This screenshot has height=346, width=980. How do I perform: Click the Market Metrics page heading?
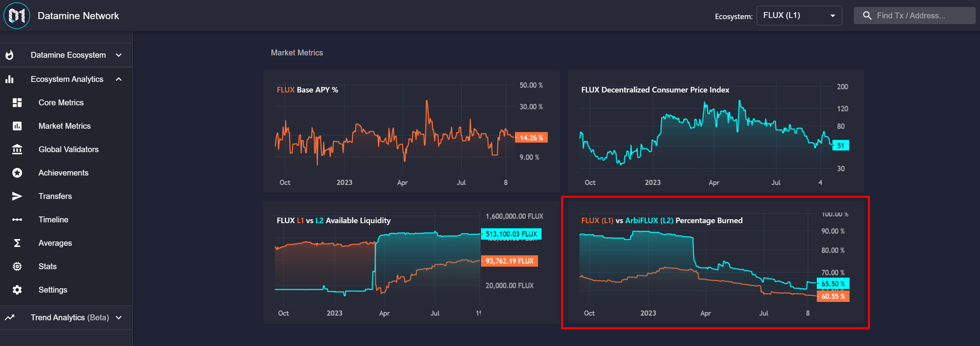297,53
